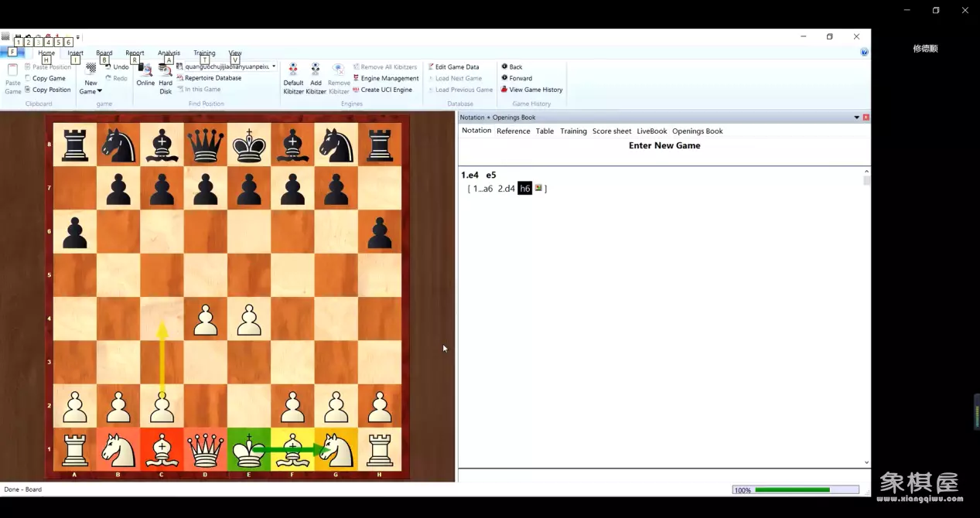Jump to variation move 1...a6
Screen dimensions: 980x518
(x=483, y=189)
